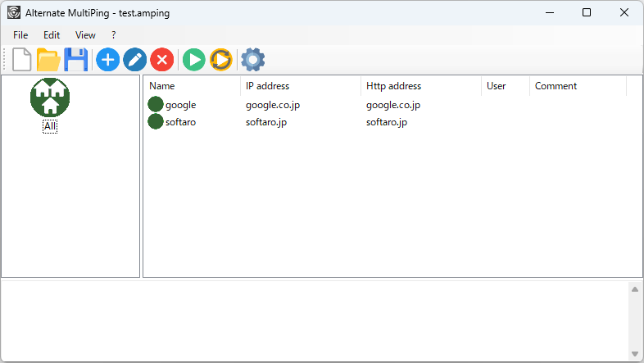The image size is (644, 363).
Task: Select the google host row
Action: pyautogui.click(x=180, y=105)
